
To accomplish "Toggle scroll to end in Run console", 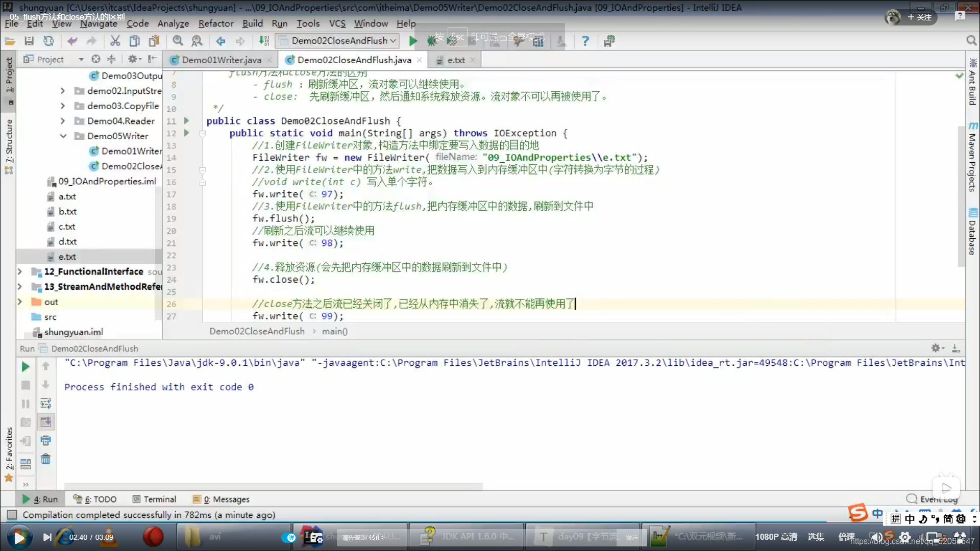I will (x=45, y=422).
